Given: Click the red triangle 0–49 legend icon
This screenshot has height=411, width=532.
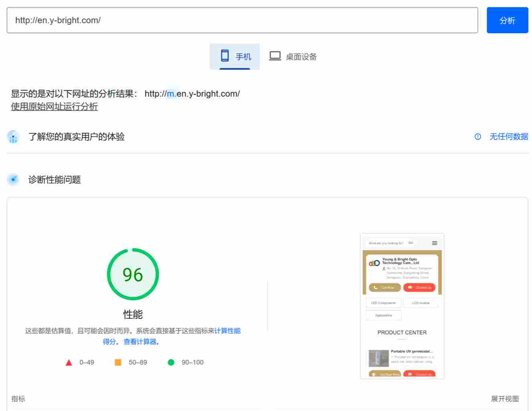Looking at the screenshot, I should tap(68, 362).
